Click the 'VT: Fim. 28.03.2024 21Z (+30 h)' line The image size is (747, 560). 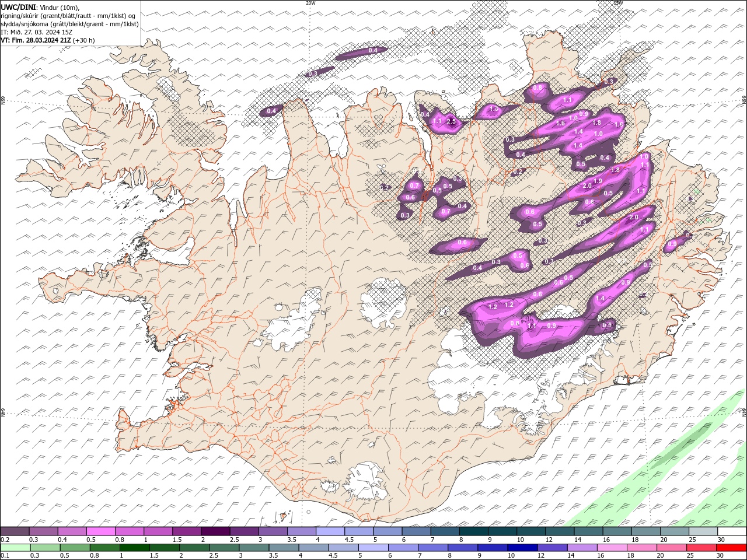[48, 40]
